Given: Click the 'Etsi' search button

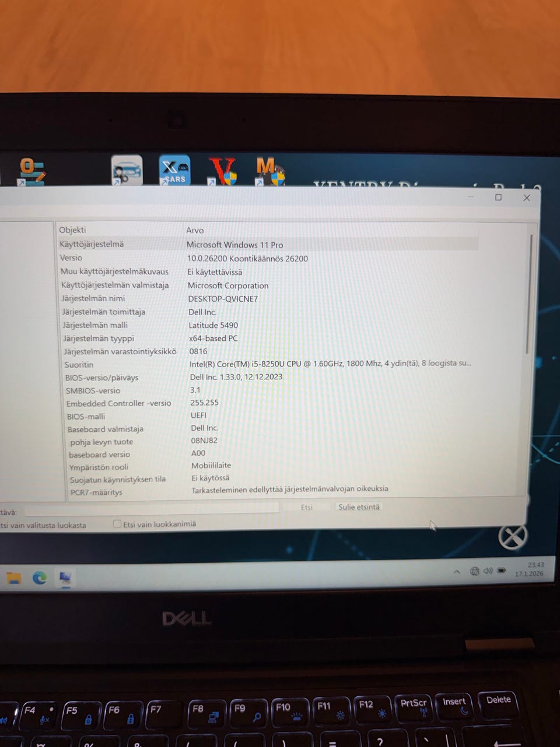Looking at the screenshot, I should point(306,507).
